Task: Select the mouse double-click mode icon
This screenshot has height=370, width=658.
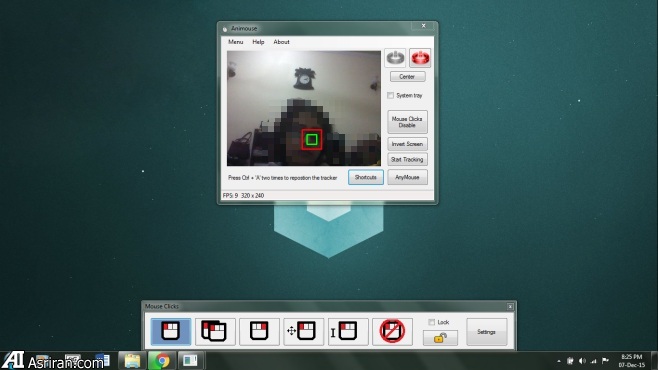Action: point(215,331)
